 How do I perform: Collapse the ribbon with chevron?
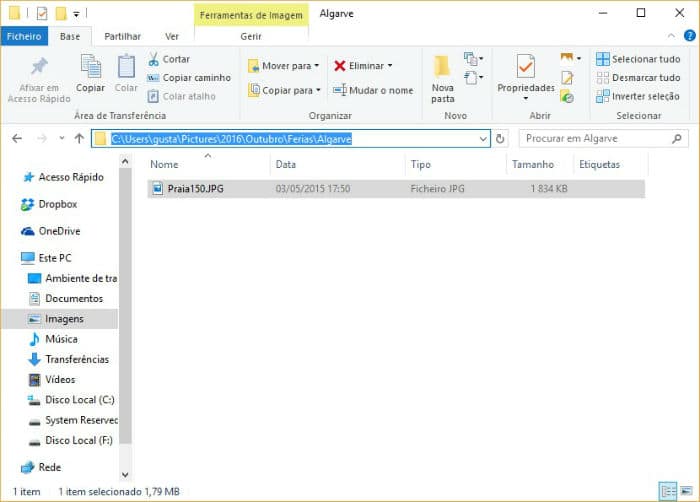tap(671, 36)
